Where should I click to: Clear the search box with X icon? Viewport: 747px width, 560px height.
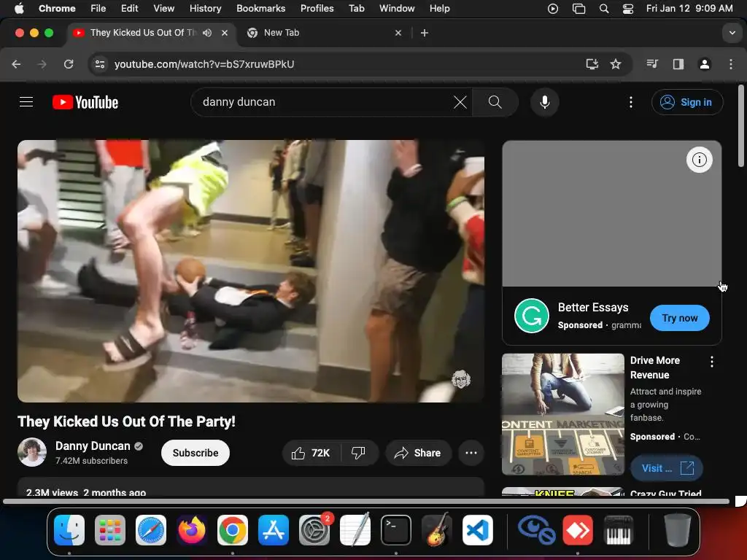pyautogui.click(x=460, y=102)
